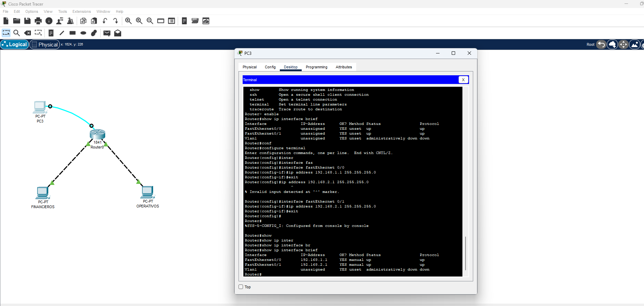Set the tiled background image icon
644x306 pixels.
tap(635, 44)
